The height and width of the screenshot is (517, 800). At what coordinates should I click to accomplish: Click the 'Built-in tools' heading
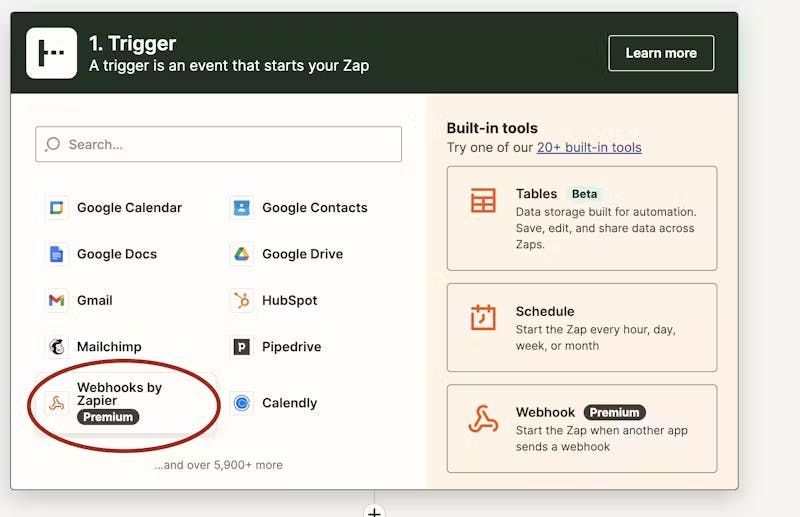492,128
